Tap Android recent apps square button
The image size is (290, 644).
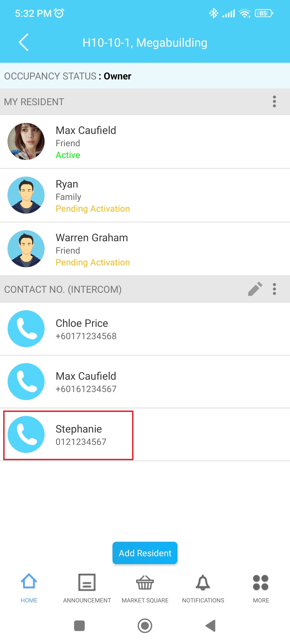(x=79, y=626)
